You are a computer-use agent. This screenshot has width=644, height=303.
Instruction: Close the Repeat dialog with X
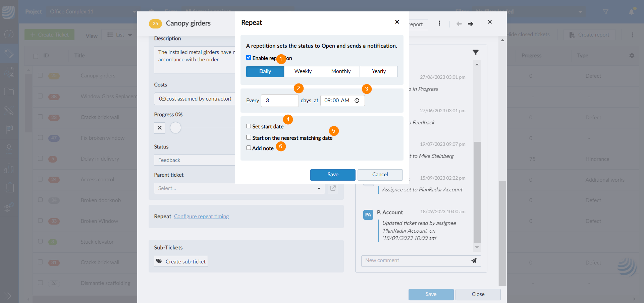click(397, 22)
